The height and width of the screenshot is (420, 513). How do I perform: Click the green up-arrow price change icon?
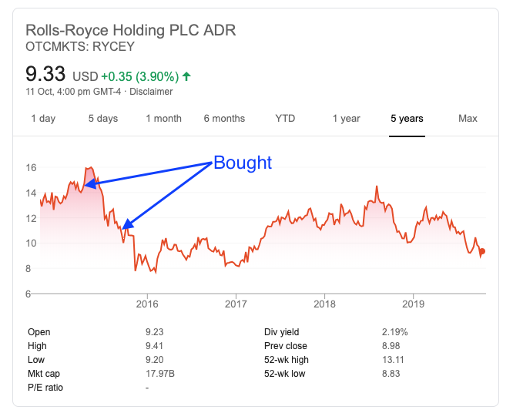click(x=186, y=76)
